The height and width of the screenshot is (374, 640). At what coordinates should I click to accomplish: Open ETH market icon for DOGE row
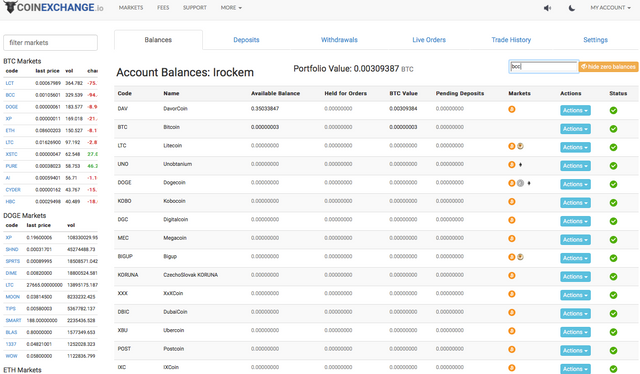(529, 183)
